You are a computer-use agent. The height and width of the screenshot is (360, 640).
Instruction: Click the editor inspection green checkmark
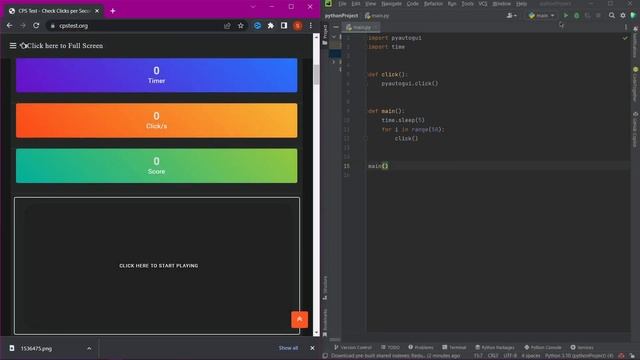[625, 38]
